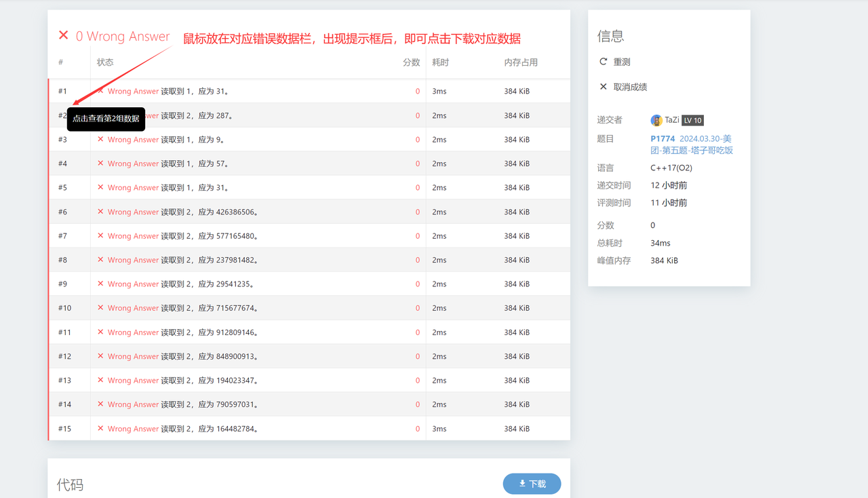Click the message 读取到 2，应为 194023347
This screenshot has width=868, height=498.
tap(210, 380)
